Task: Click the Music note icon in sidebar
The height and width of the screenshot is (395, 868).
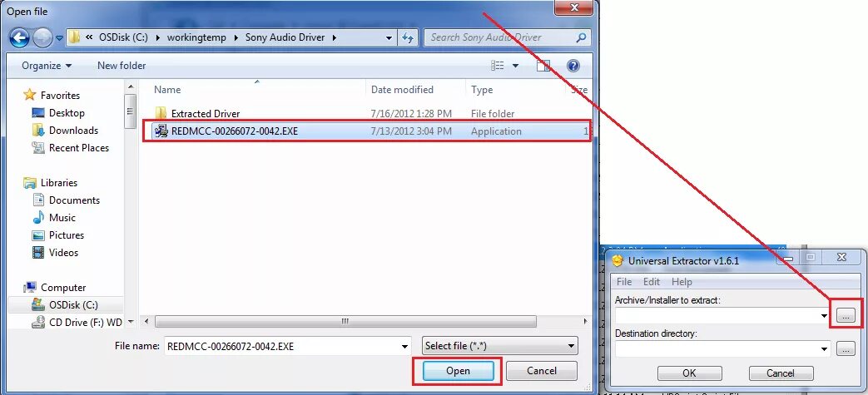Action: pos(38,217)
